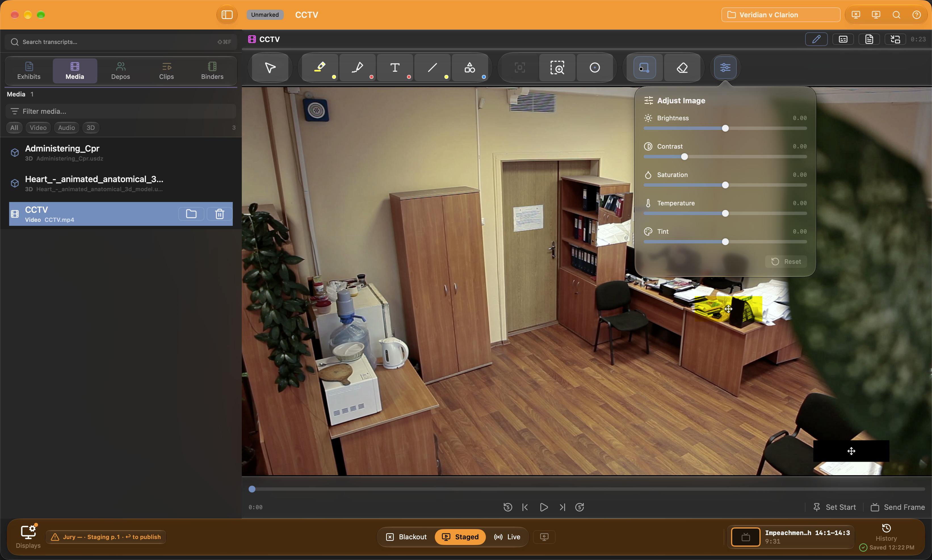
Task: Open the help question mark icon
Action: coord(916,15)
